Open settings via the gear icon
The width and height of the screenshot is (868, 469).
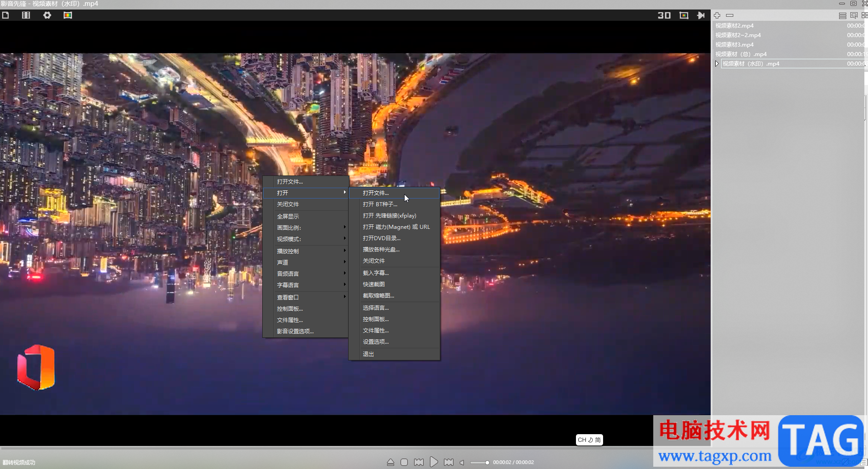tap(47, 15)
